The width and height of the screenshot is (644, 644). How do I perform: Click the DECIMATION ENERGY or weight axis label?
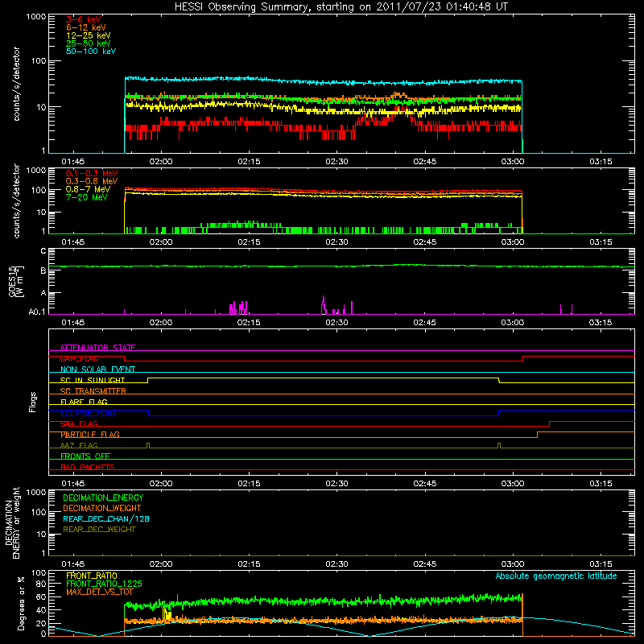pyautogui.click(x=12, y=522)
